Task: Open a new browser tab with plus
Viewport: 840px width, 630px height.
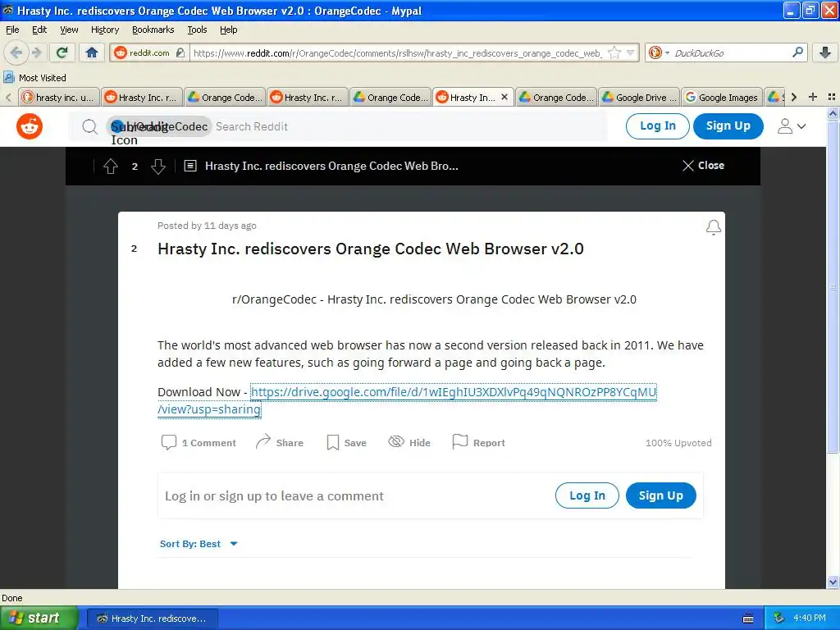Action: click(813, 97)
